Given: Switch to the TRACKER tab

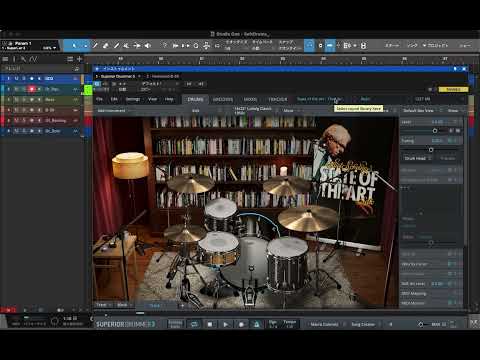Looking at the screenshot, I should (x=278, y=99).
